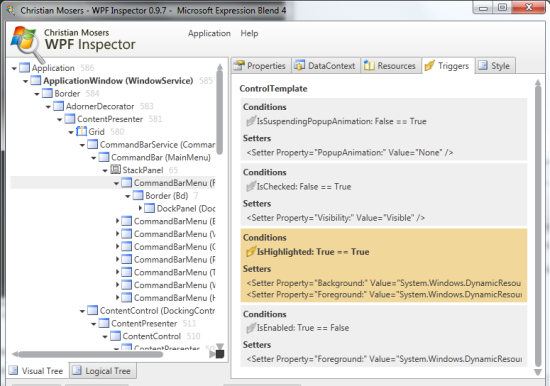The height and width of the screenshot is (386, 550).
Task: Click the Grid node icon
Action: [81, 131]
